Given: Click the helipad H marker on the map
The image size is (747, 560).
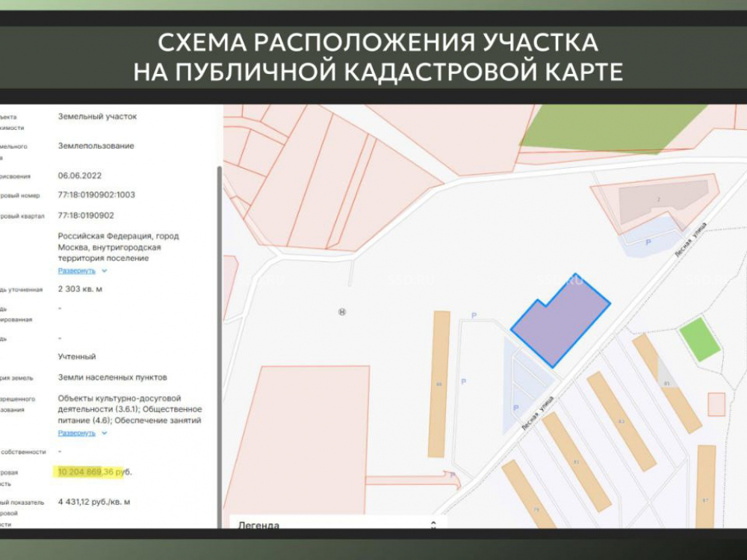Looking at the screenshot, I should [342, 312].
